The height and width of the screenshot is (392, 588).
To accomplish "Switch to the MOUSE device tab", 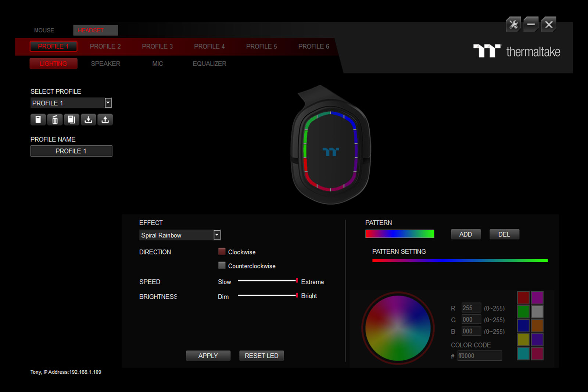I will (x=44, y=30).
